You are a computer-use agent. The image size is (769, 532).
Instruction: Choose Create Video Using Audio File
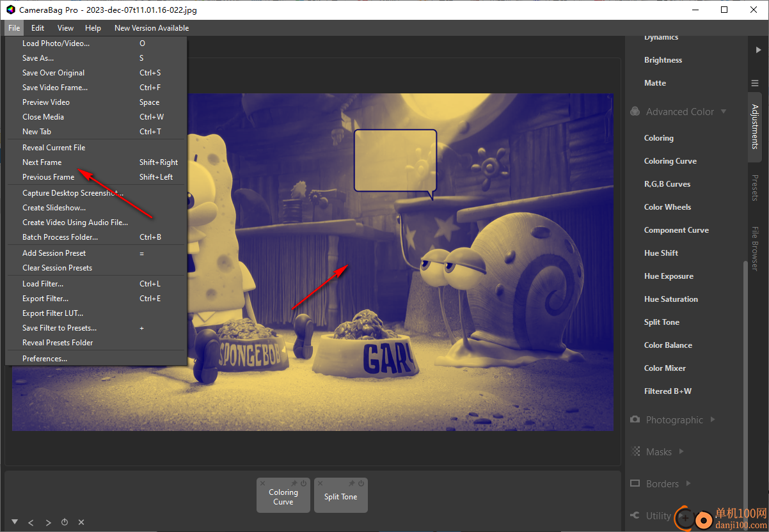point(96,223)
